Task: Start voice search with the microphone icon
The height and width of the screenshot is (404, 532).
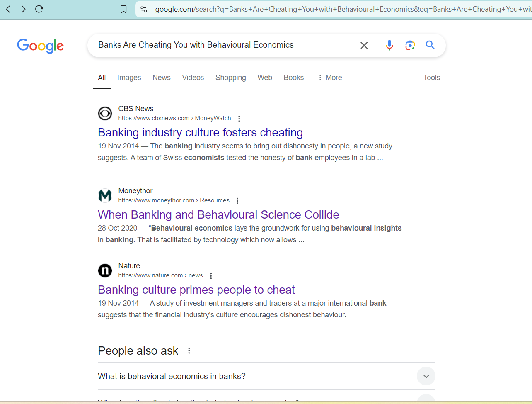Action: click(389, 45)
